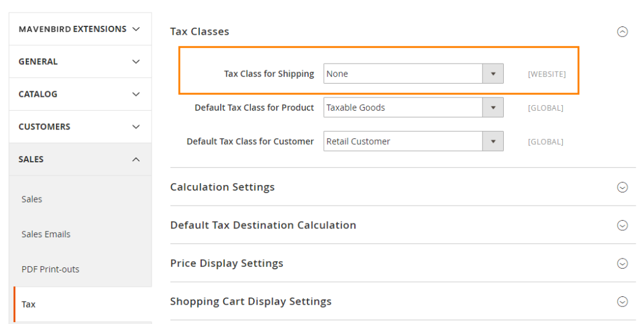Expand Calculation Settings via its circle chevron icon
The width and height of the screenshot is (644, 324).
pos(622,187)
